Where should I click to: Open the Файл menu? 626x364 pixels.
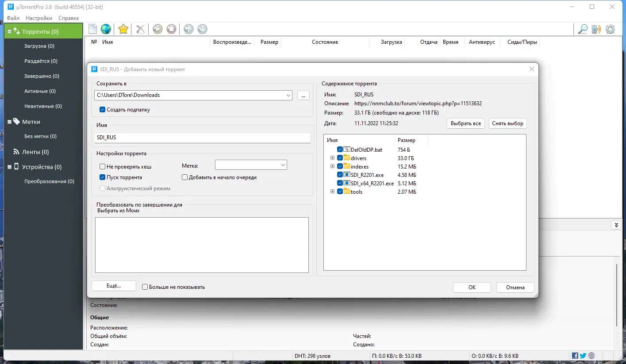(13, 18)
